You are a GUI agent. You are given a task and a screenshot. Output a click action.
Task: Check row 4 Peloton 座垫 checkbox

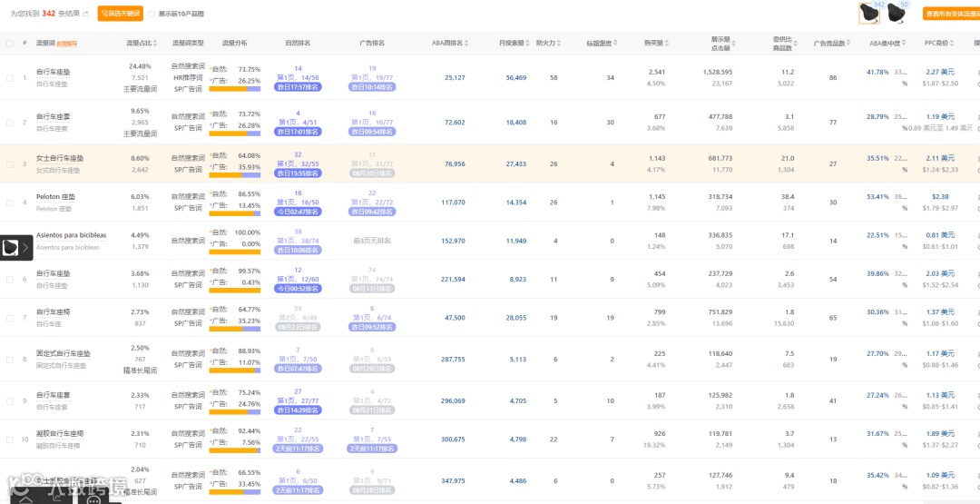9,203
